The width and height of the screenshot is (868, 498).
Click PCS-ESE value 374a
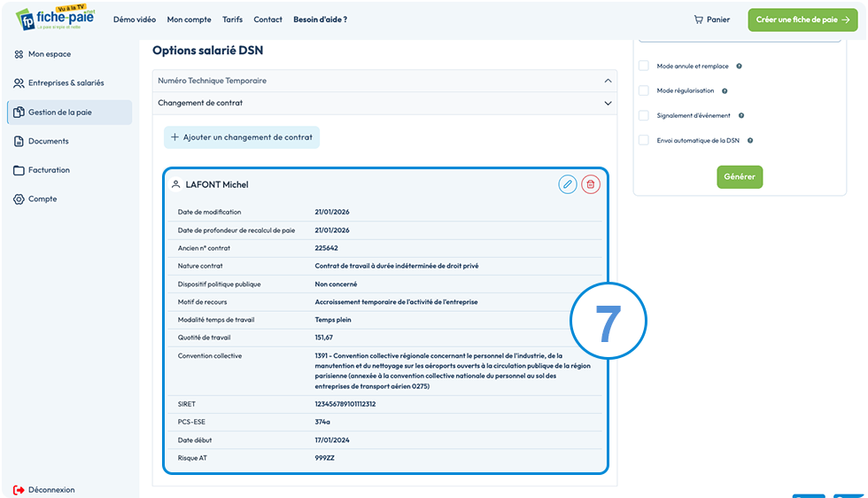click(322, 422)
